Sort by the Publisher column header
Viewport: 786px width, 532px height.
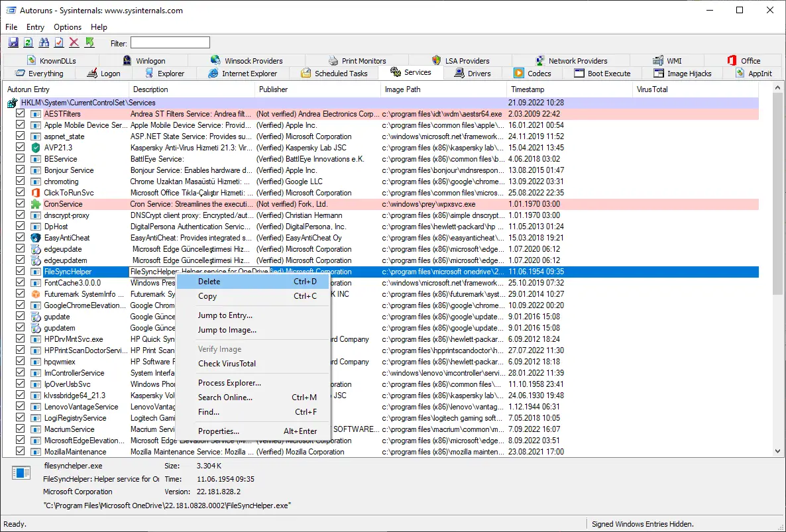tap(317, 89)
